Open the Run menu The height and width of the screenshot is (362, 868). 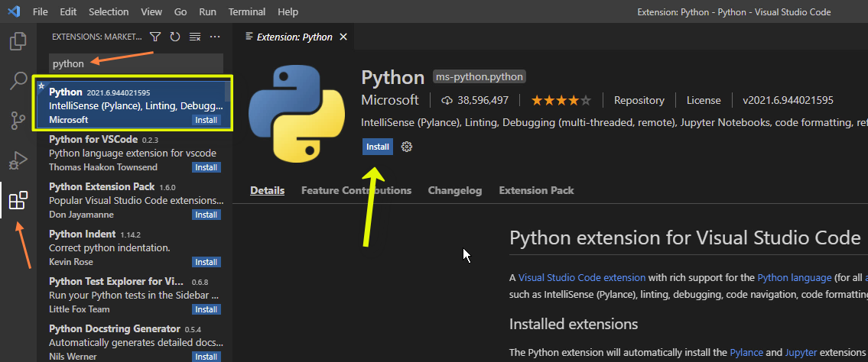(207, 11)
